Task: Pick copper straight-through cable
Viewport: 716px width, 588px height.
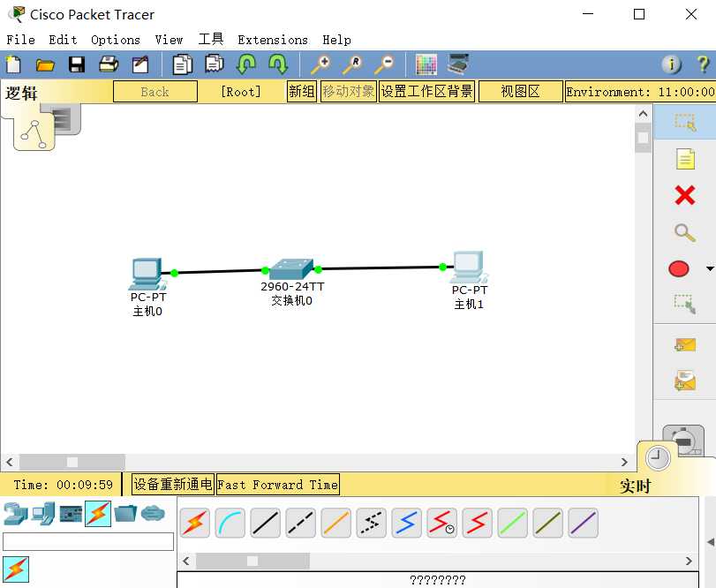Action: 266,523
